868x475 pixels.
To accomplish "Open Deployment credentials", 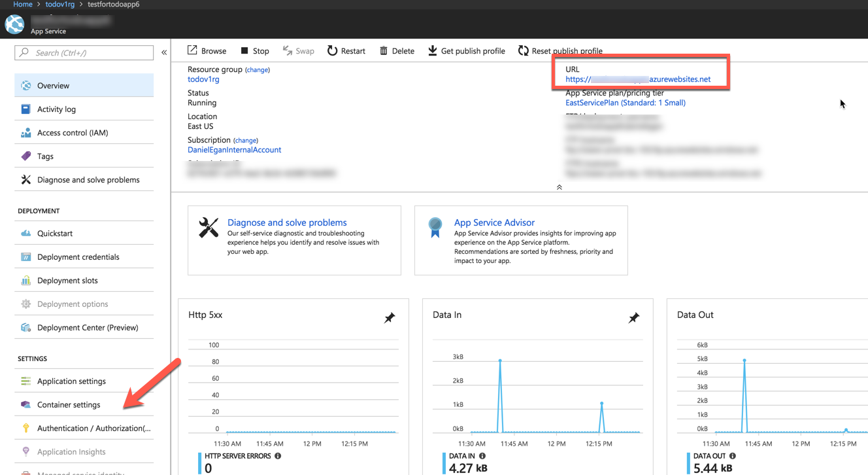I will coord(84,257).
